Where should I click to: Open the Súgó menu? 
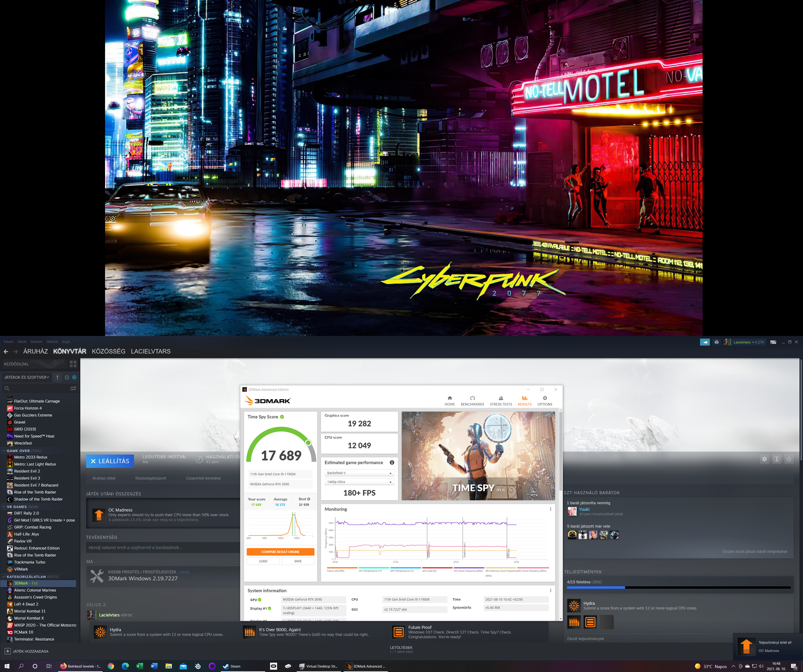point(66,341)
